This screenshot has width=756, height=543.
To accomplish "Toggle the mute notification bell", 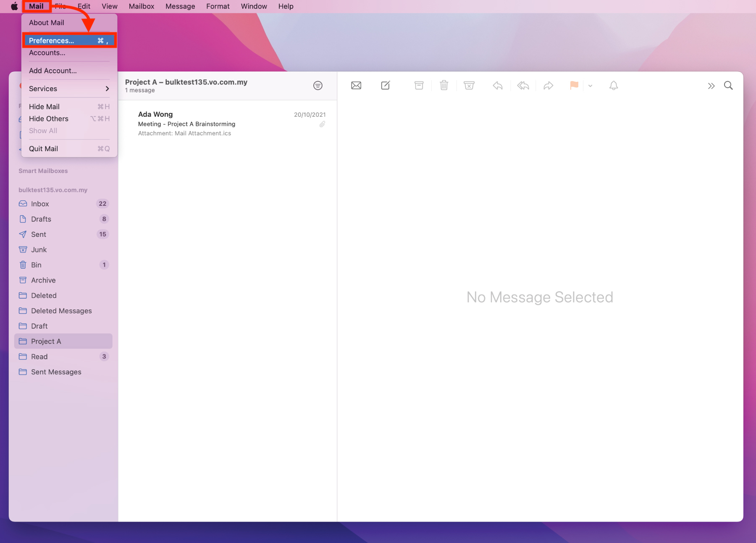I will pyautogui.click(x=613, y=86).
